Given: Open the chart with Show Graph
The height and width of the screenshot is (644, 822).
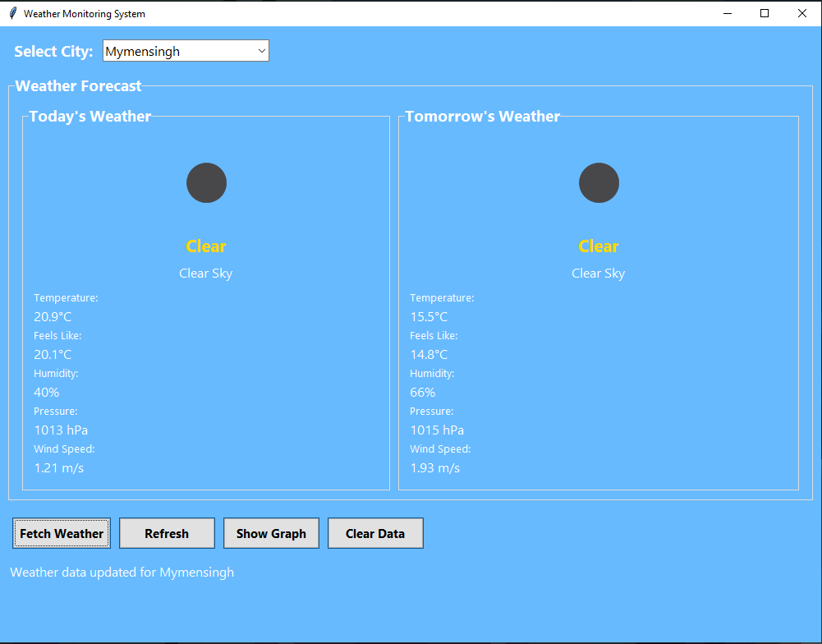Looking at the screenshot, I should coord(271,533).
